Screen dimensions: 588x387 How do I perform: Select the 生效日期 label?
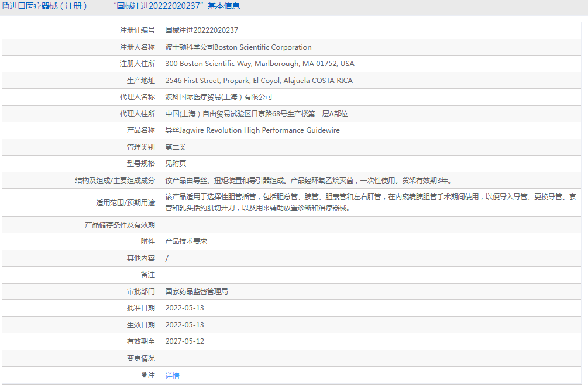click(140, 325)
